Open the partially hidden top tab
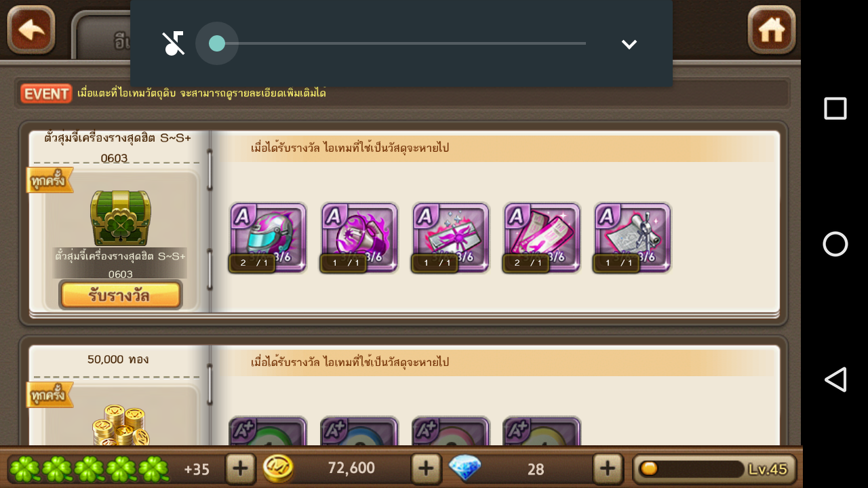Screen dimensions: 868x488 click(102, 37)
